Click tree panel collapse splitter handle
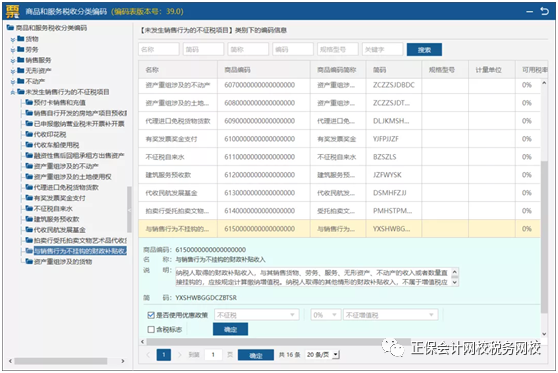Screen dimensions: 558x373 129,210
